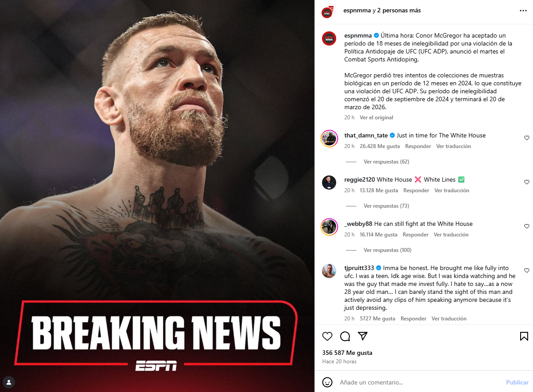Save the post with the bookmark icon
The height and width of the screenshot is (392, 533).
click(524, 336)
